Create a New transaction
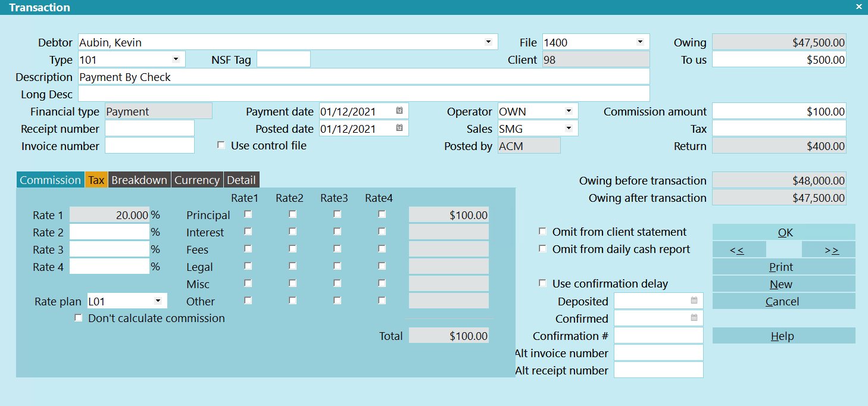Viewport: 868px width, 406px height. 784,284
